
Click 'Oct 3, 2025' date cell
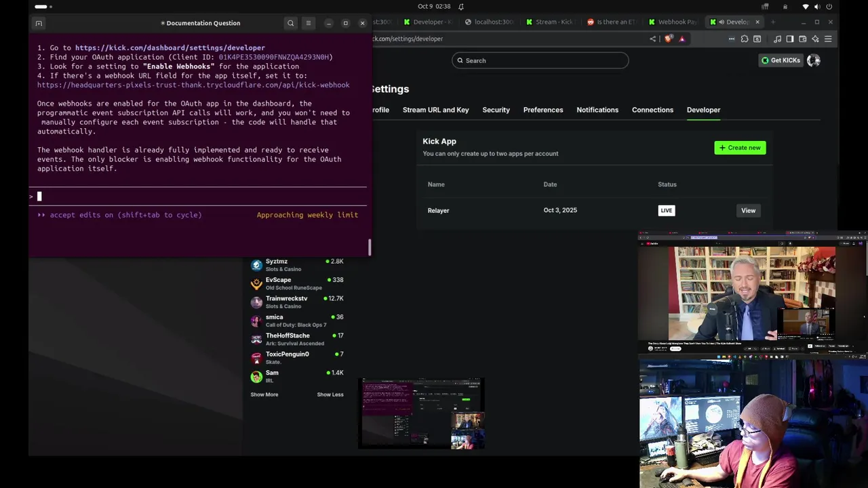[560, 210]
